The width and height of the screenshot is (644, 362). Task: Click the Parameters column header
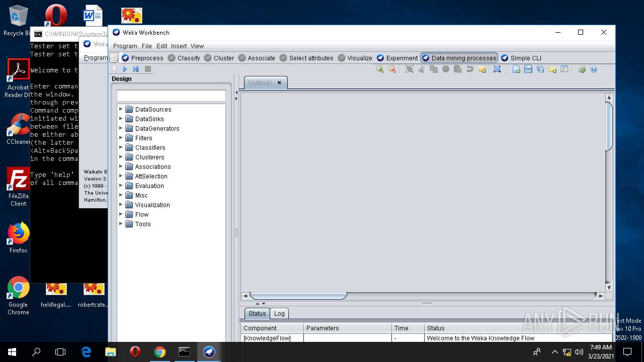(348, 328)
